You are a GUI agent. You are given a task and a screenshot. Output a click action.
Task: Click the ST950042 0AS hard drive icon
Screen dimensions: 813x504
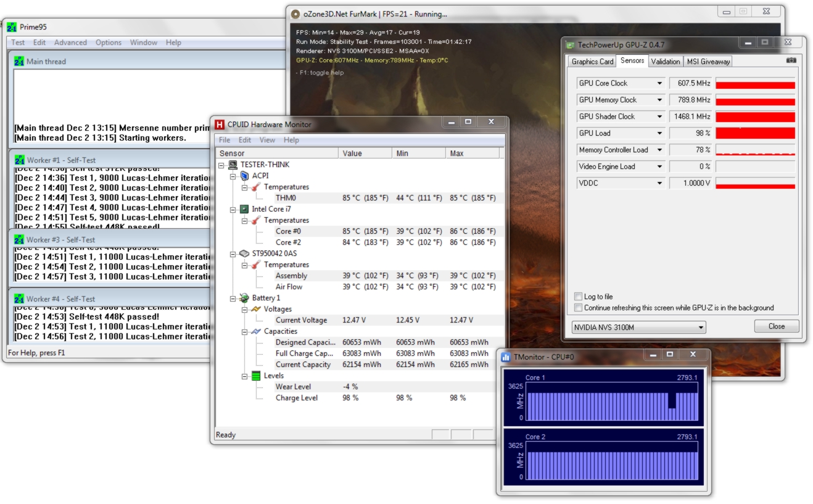[x=244, y=254]
